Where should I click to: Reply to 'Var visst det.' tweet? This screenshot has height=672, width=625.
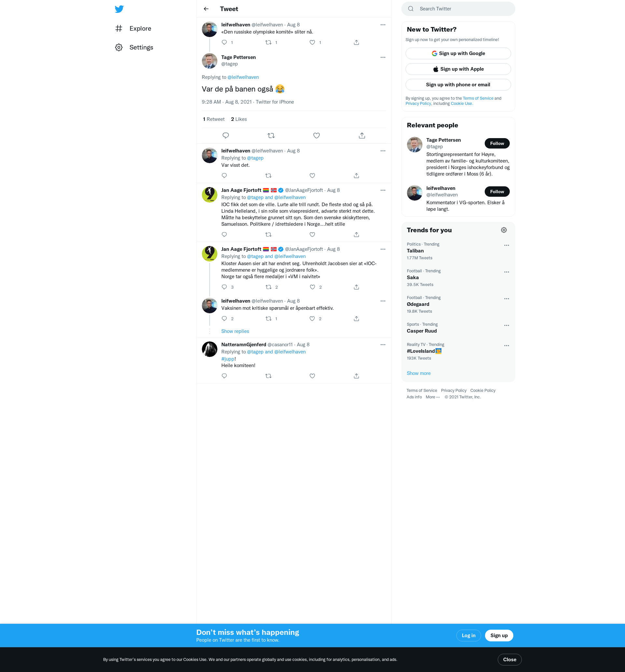224,176
